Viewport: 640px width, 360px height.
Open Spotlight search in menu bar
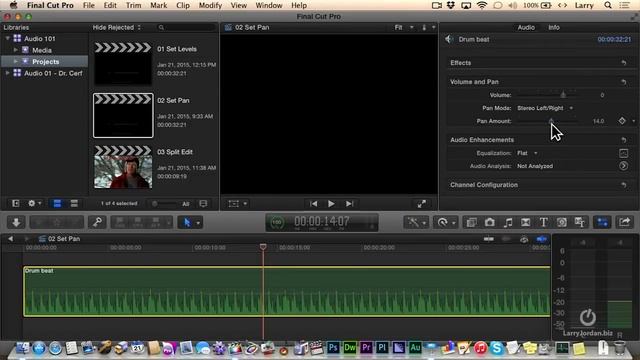608,5
